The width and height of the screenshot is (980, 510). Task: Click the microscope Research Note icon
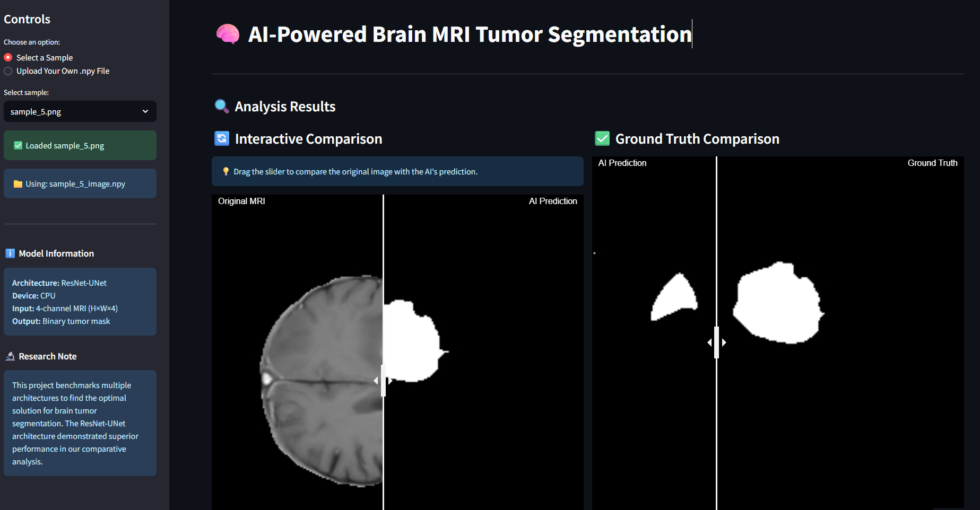coord(10,356)
